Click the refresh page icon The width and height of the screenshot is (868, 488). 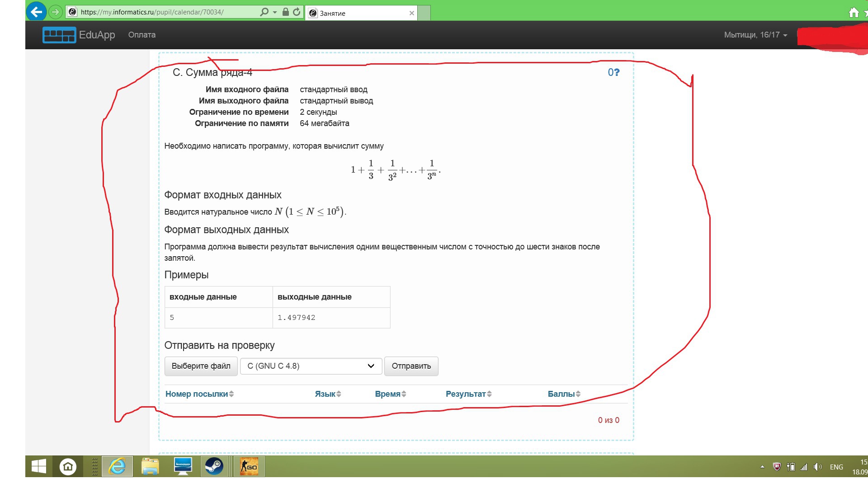point(297,12)
